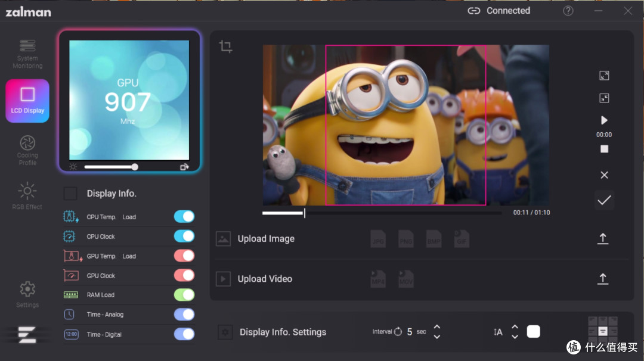
Task: Click the upload arrow for Upload Video
Action: point(602,279)
